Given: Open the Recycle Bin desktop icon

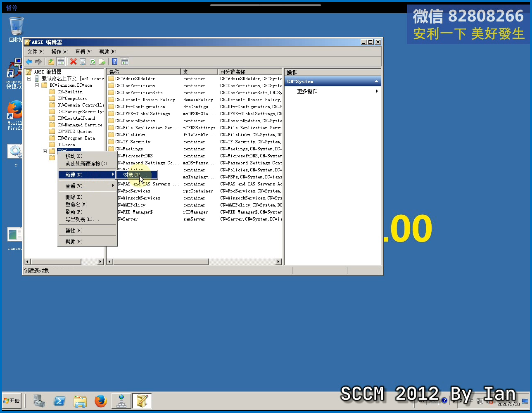Looking at the screenshot, I should coord(17,26).
